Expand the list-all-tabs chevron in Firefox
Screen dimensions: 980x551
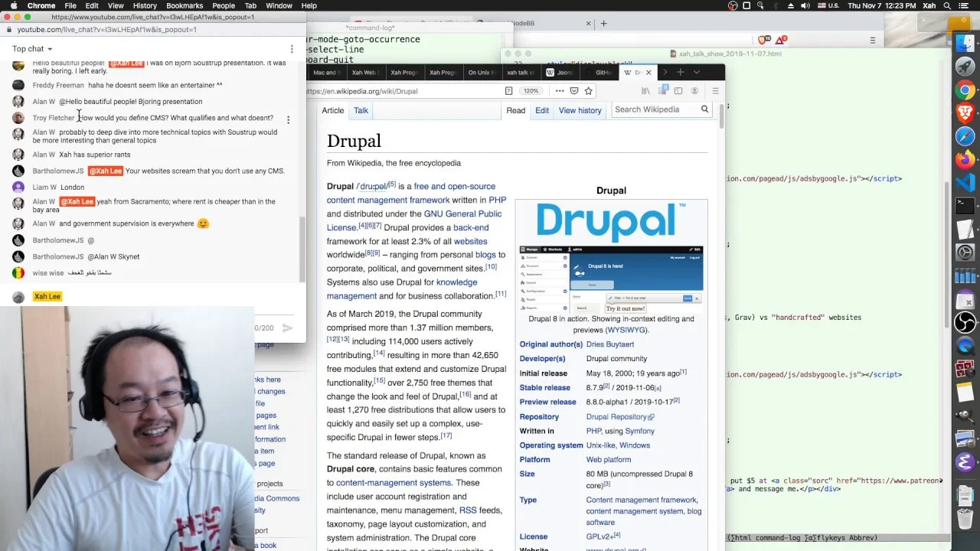(x=696, y=72)
